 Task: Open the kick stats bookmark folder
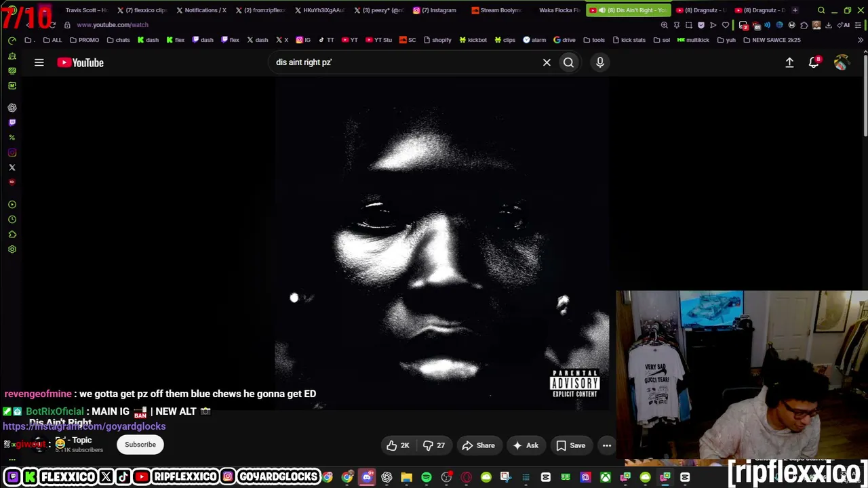click(628, 40)
